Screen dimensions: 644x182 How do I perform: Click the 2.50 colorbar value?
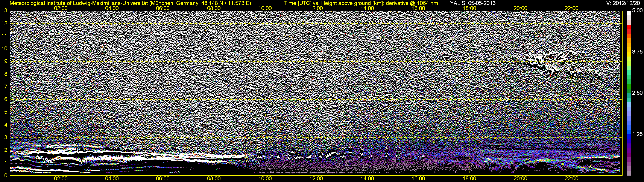(637, 93)
